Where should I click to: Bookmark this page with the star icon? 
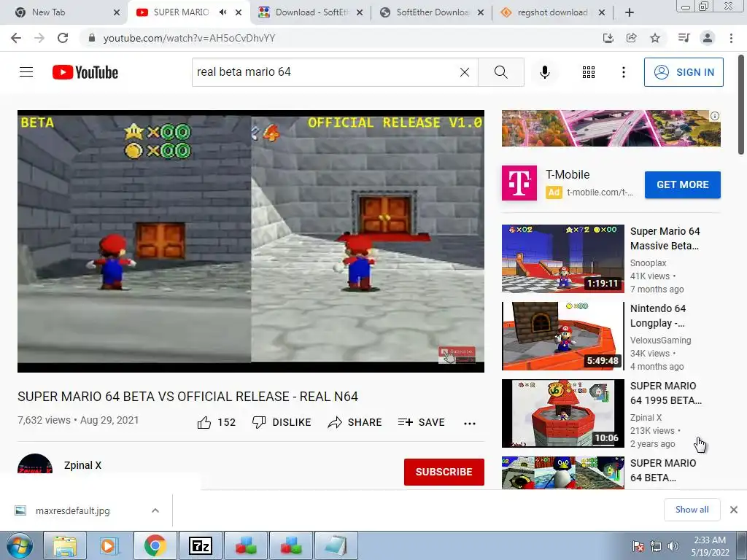(x=655, y=38)
